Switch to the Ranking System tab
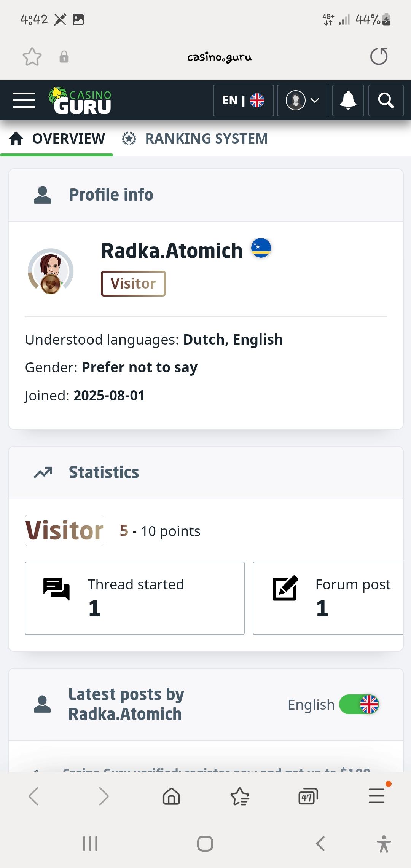The width and height of the screenshot is (411, 868). coord(195,139)
